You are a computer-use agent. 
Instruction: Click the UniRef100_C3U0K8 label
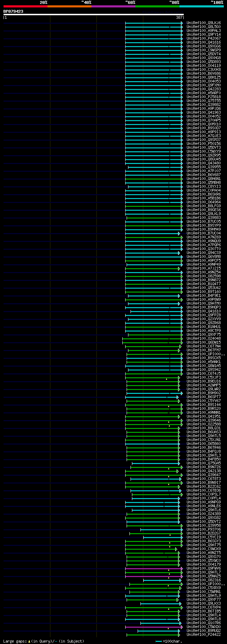point(204,70)
